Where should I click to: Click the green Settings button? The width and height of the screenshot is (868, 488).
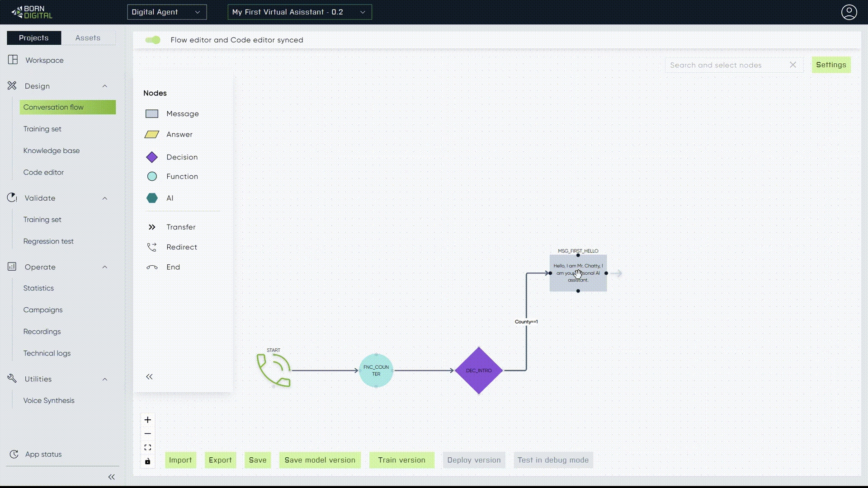point(830,65)
